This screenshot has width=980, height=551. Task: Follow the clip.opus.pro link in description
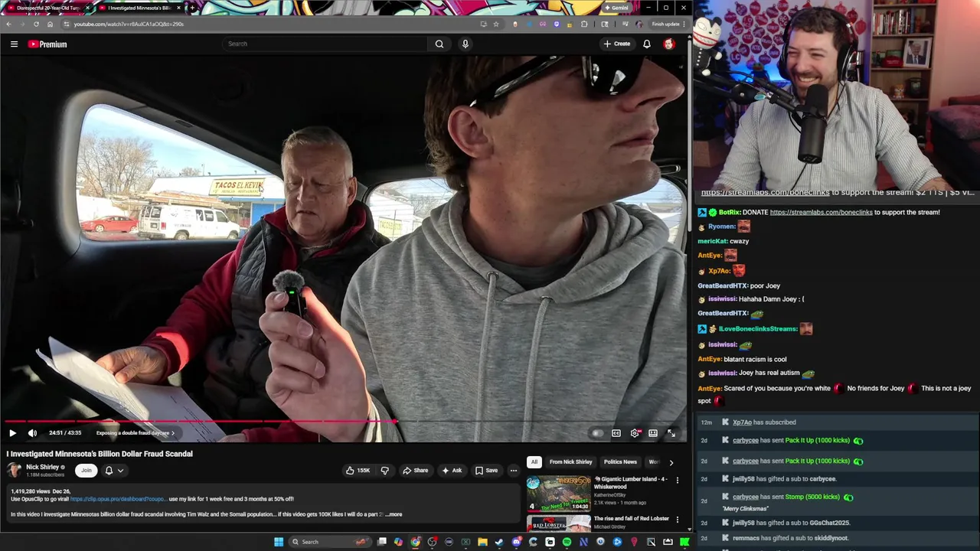click(117, 499)
